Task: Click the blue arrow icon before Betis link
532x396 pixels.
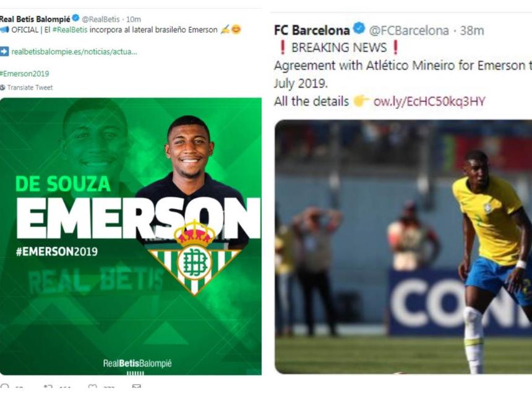Action: pyautogui.click(x=4, y=51)
